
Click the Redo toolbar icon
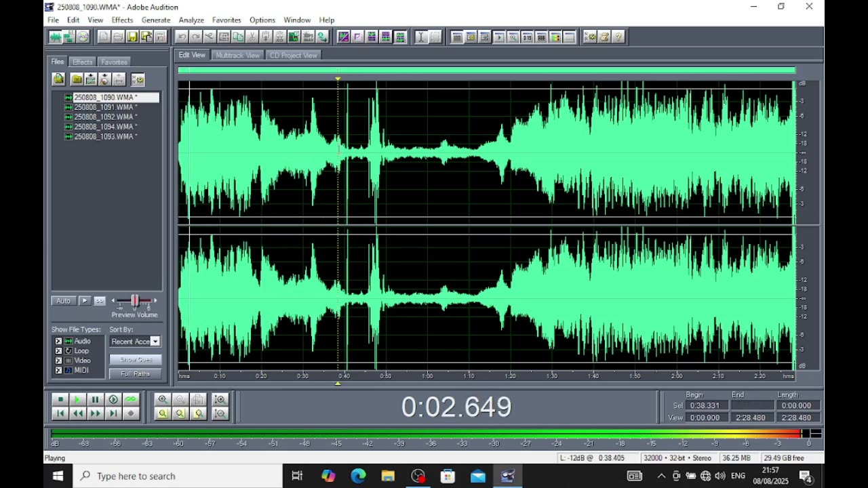(196, 37)
